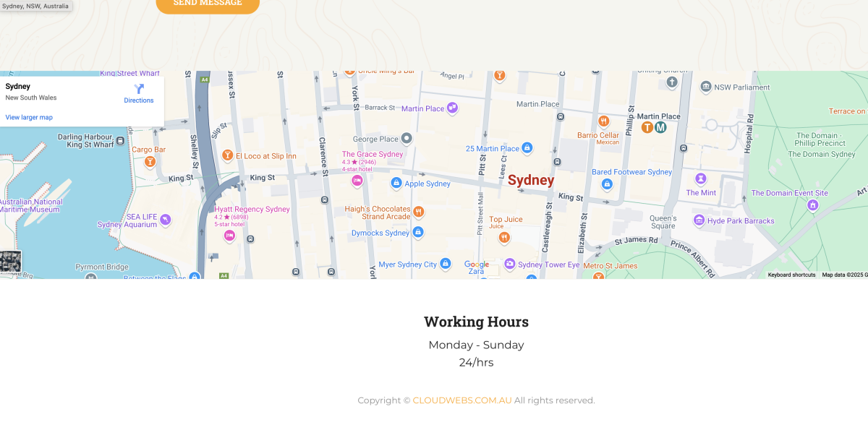Select the Apple Sydney shopping pin
Screen dimensions: 868x422
tap(396, 184)
